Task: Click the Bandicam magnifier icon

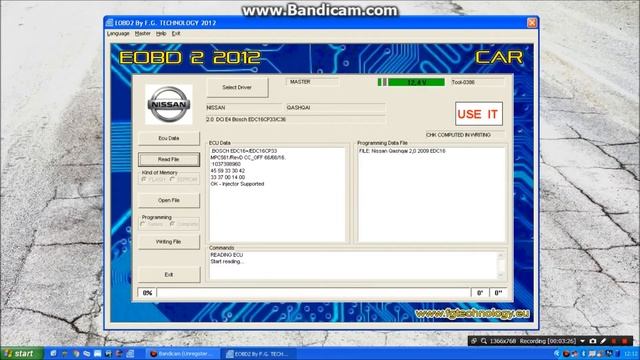Action: [484, 341]
